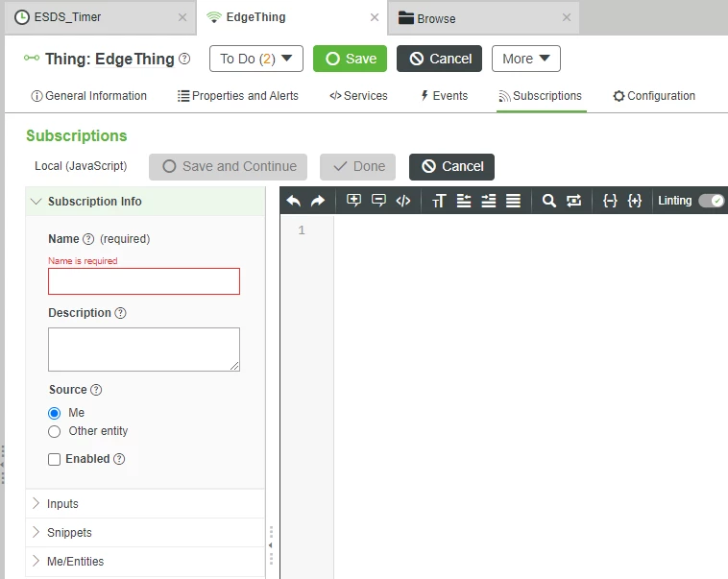This screenshot has width=728, height=579.
Task: Open the Configuration tab
Action: (654, 96)
